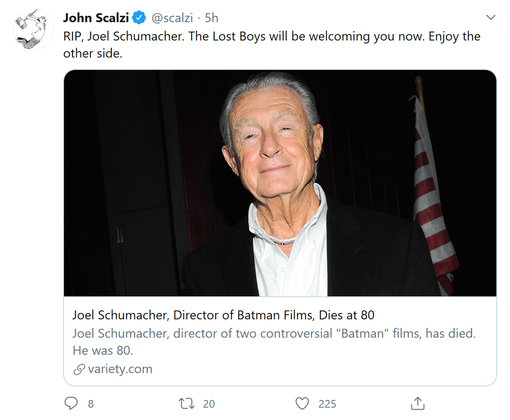Click the 225 likes count

[x=327, y=403]
